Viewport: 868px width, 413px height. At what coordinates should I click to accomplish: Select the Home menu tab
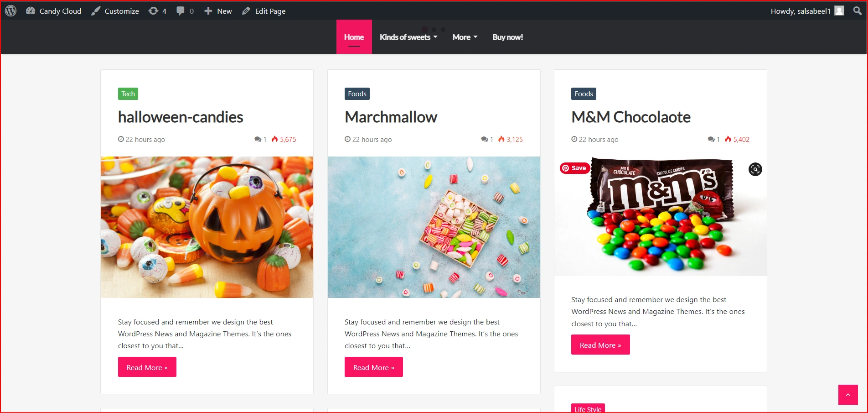[x=354, y=37]
